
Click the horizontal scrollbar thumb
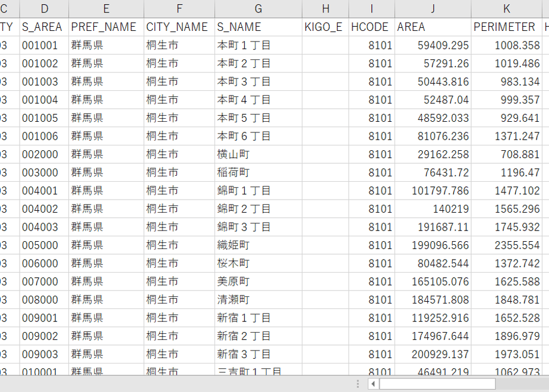click(x=437, y=384)
